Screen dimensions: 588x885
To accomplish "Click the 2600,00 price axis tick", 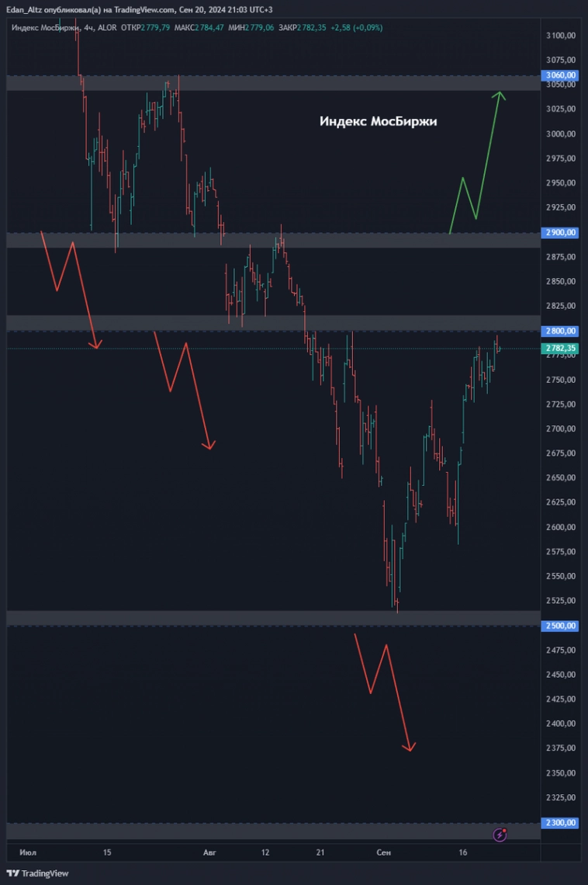I will click(561, 527).
